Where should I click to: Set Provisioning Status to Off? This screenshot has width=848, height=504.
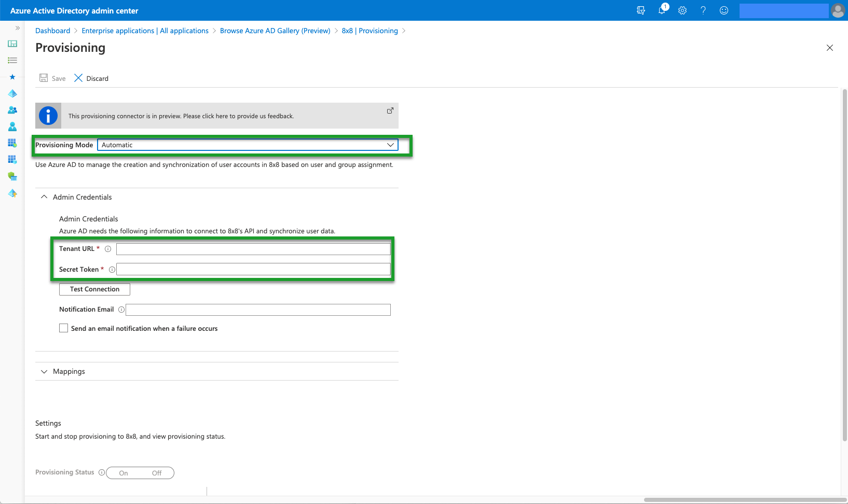157,473
